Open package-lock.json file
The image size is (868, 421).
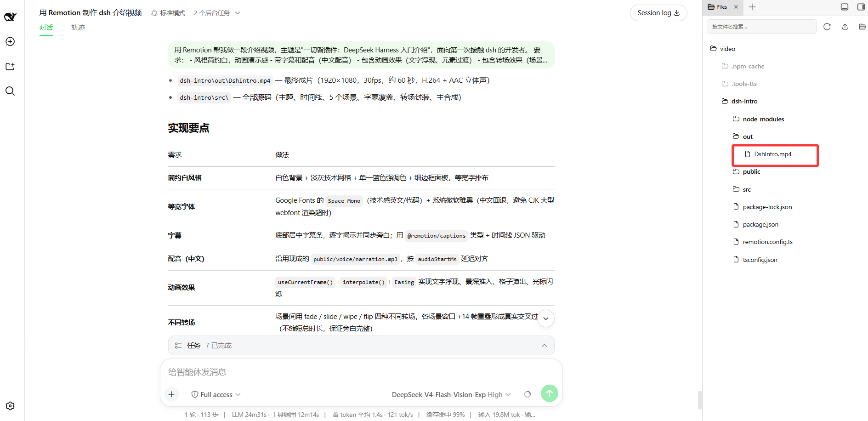pyautogui.click(x=762, y=207)
